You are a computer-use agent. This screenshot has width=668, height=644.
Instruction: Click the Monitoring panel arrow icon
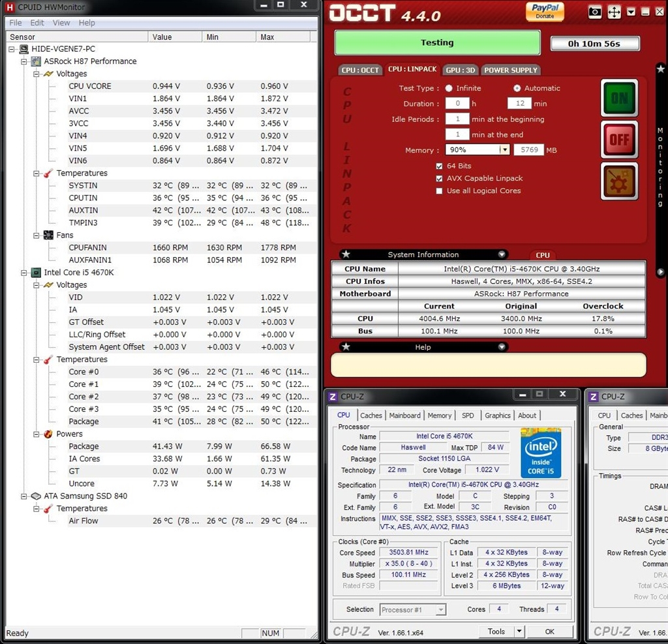pos(660,272)
